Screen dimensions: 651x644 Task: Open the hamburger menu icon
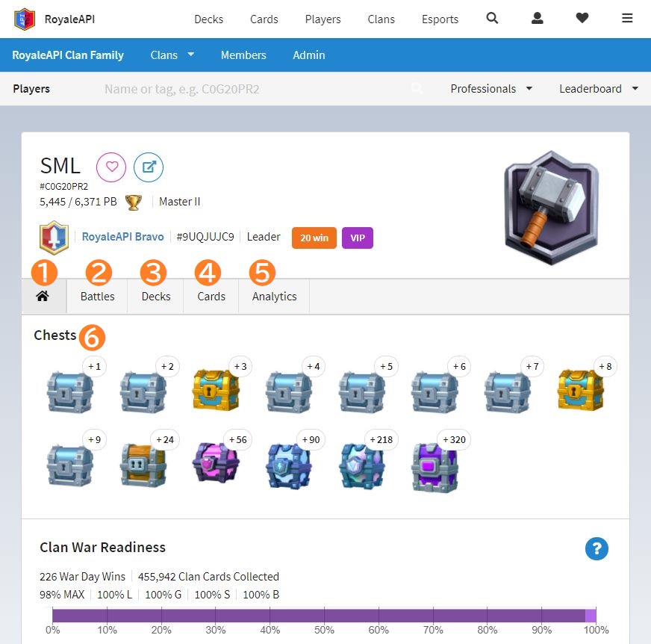(627, 19)
